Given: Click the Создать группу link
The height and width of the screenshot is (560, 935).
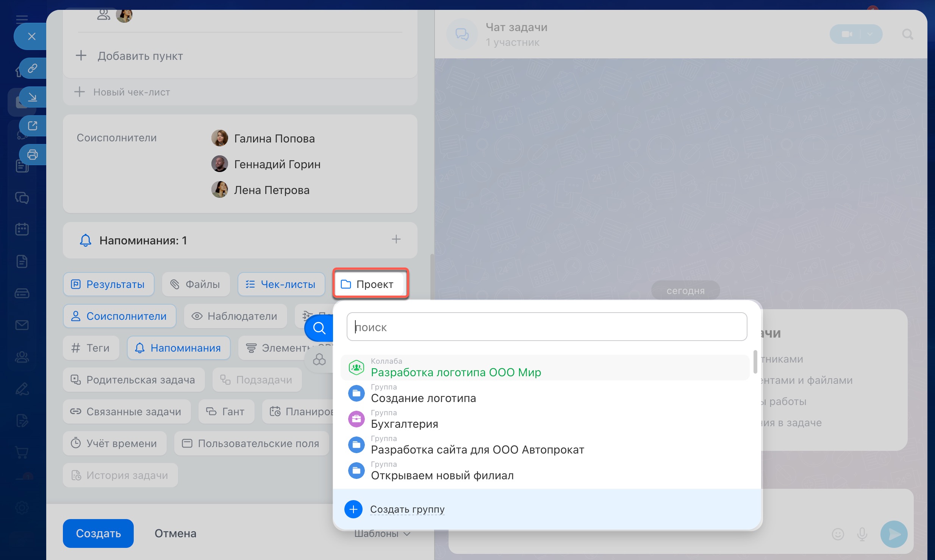Looking at the screenshot, I should (407, 509).
